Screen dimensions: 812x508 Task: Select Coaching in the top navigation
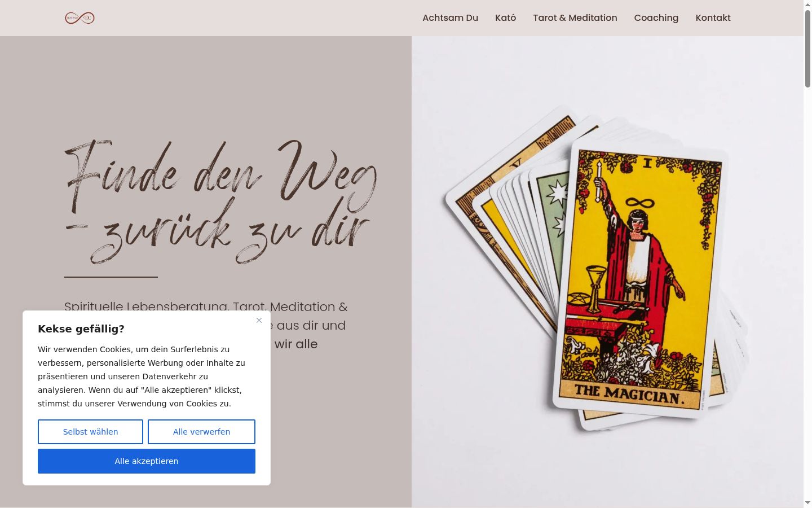[656, 17]
